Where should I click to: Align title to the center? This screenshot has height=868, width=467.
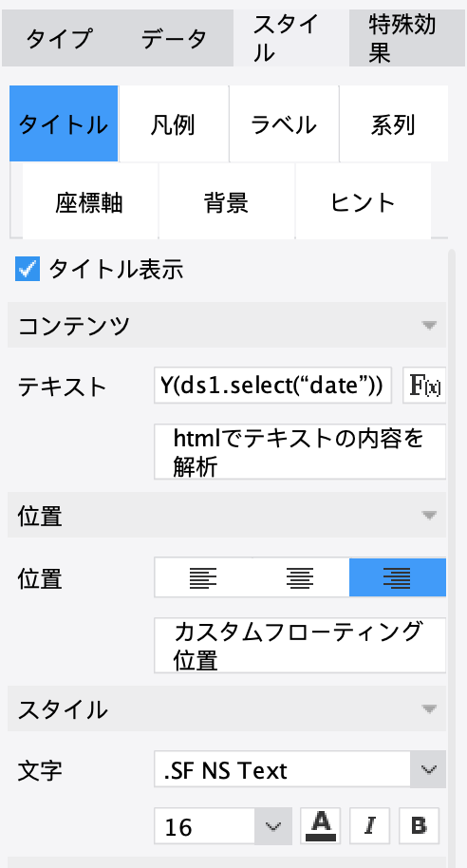(301, 578)
